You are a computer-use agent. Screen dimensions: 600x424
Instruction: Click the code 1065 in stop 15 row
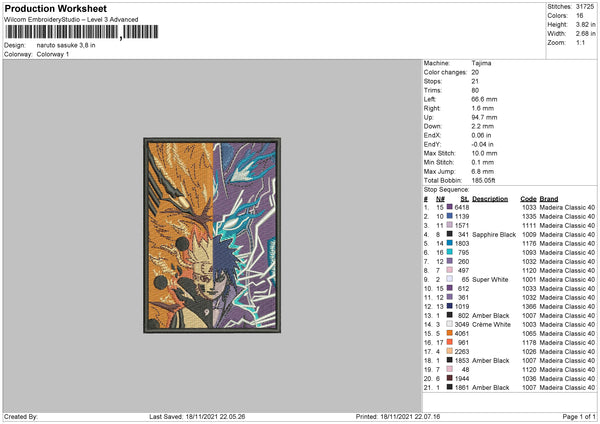pyautogui.click(x=529, y=334)
